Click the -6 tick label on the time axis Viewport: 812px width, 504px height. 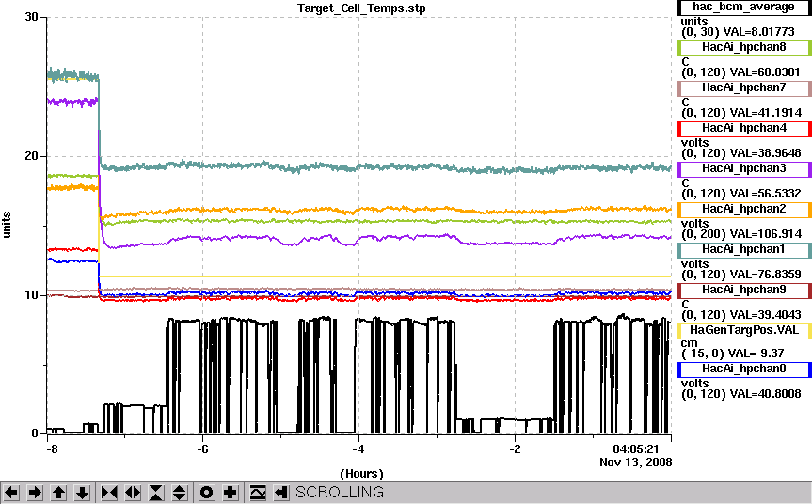[202, 449]
